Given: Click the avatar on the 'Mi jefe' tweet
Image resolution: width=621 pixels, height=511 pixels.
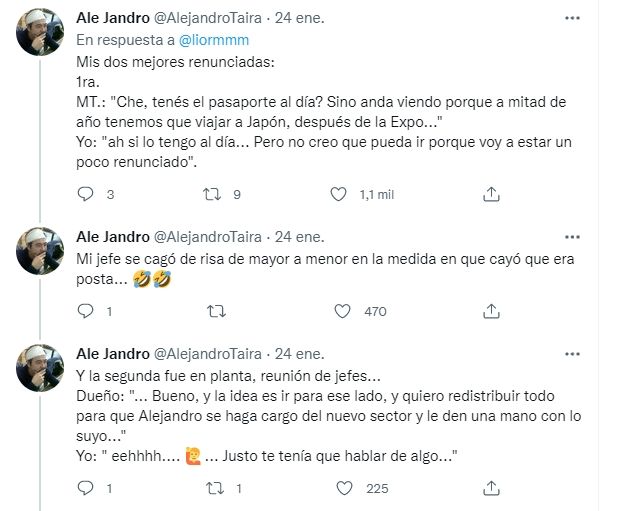Looking at the screenshot, I should point(41,254).
